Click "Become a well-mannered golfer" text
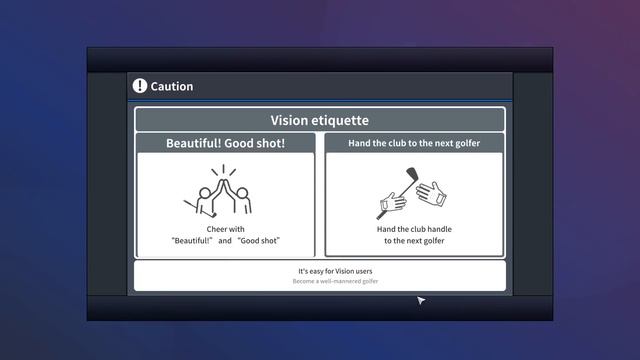The width and height of the screenshot is (640, 360). coord(335,281)
